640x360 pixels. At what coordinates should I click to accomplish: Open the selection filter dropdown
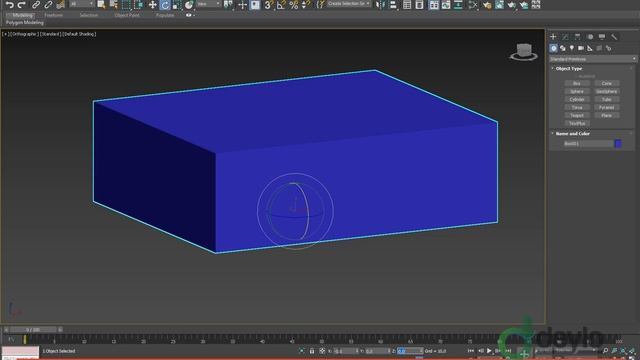(82, 4)
